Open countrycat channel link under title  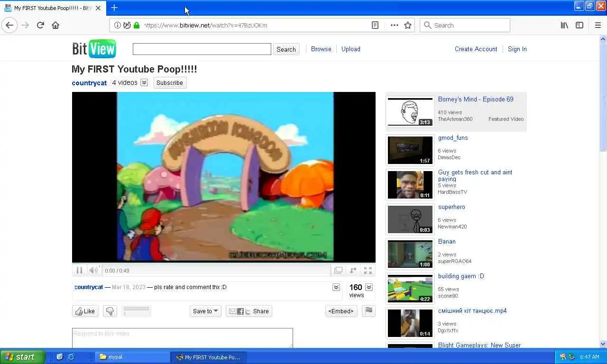click(x=89, y=83)
